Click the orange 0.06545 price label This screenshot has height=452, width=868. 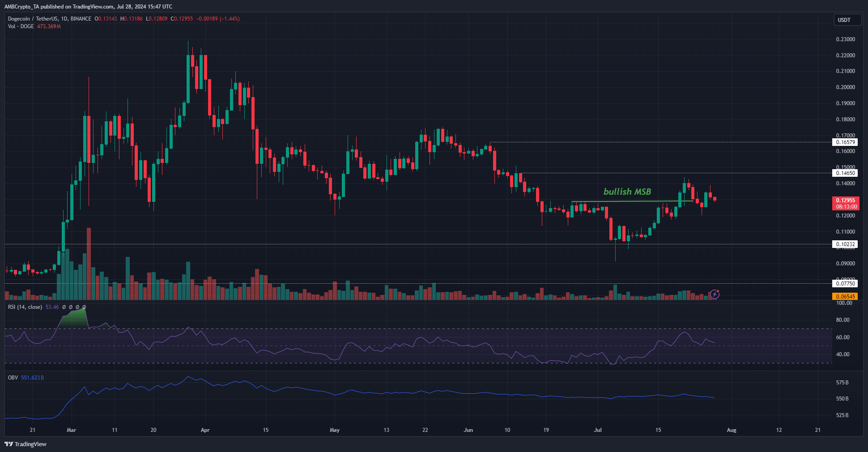coord(845,296)
